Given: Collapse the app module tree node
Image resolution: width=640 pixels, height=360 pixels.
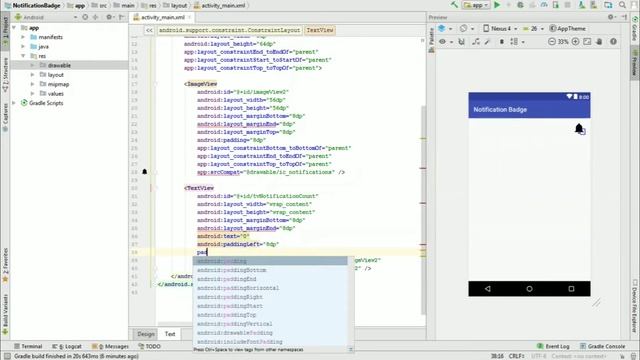Looking at the screenshot, I should 14,28.
